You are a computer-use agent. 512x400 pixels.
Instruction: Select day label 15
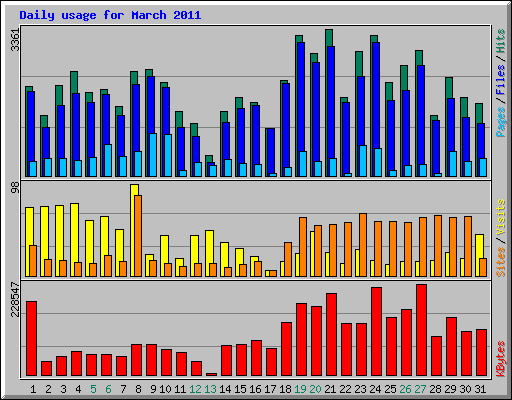240,389
